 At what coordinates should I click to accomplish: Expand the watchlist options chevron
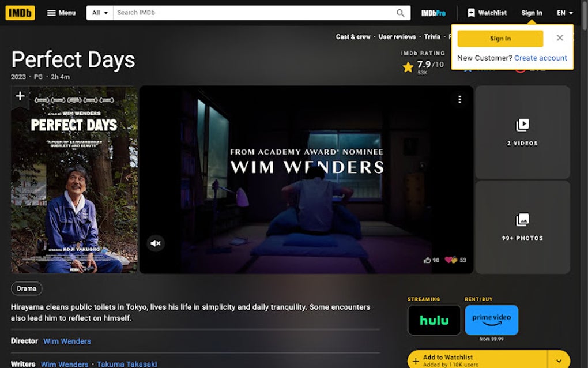tap(559, 361)
